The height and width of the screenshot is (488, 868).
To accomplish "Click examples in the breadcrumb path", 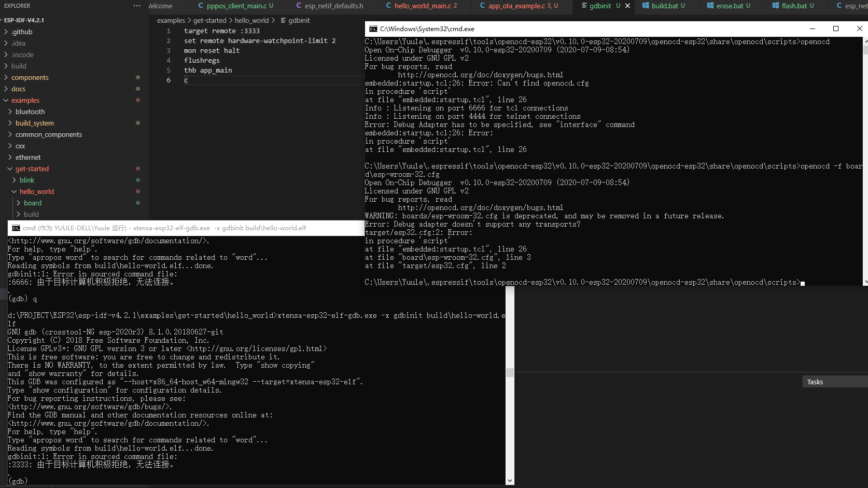I will point(171,20).
